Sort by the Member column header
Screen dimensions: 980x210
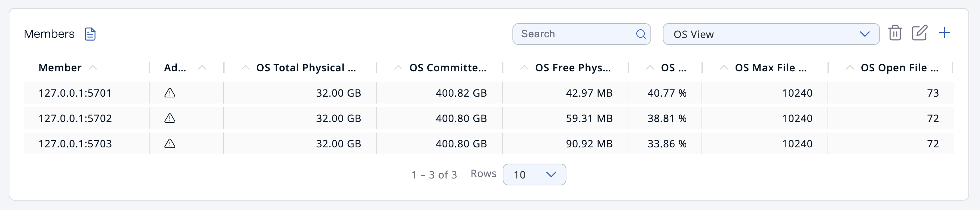[60, 68]
